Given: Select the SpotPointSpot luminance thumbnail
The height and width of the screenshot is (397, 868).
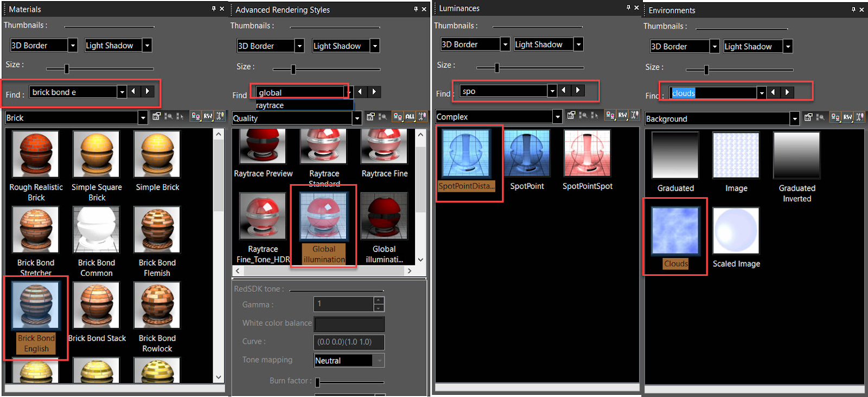Looking at the screenshot, I should coord(588,160).
